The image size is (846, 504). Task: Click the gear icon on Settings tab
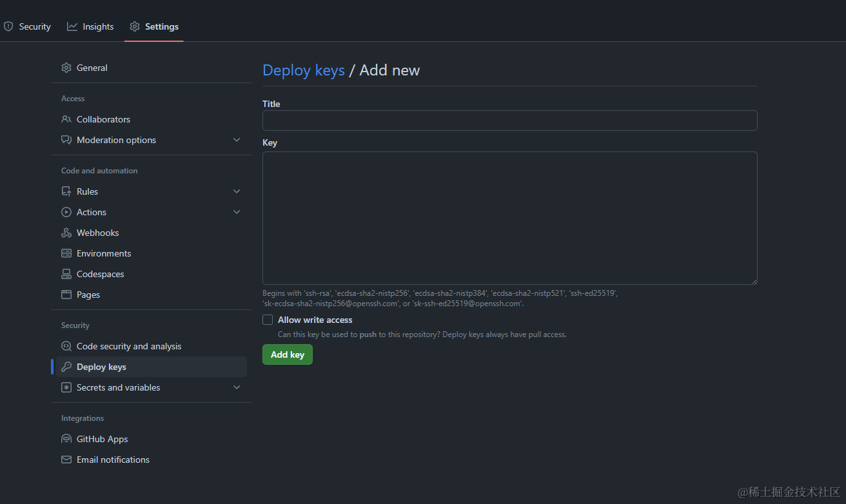[135, 26]
